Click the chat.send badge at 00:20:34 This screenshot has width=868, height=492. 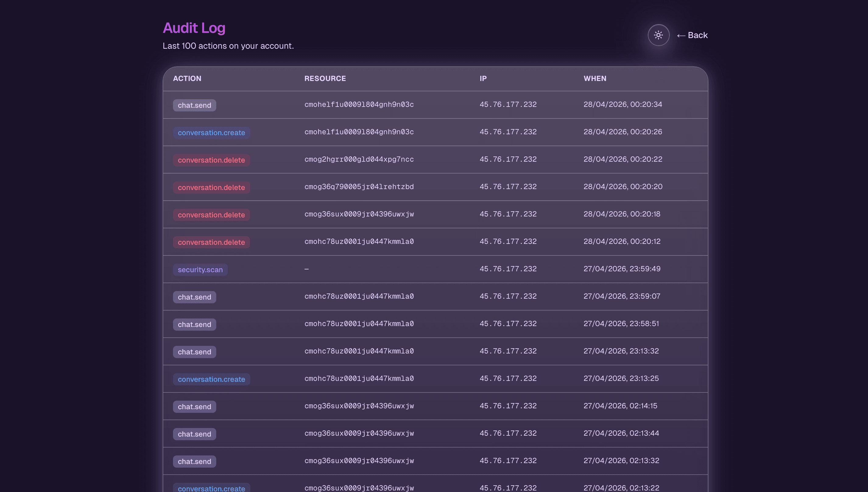coord(194,105)
